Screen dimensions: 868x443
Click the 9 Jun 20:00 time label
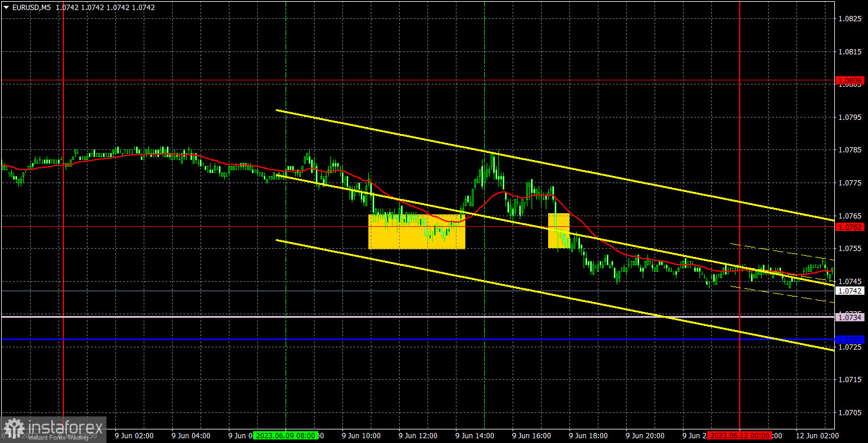pyautogui.click(x=645, y=436)
